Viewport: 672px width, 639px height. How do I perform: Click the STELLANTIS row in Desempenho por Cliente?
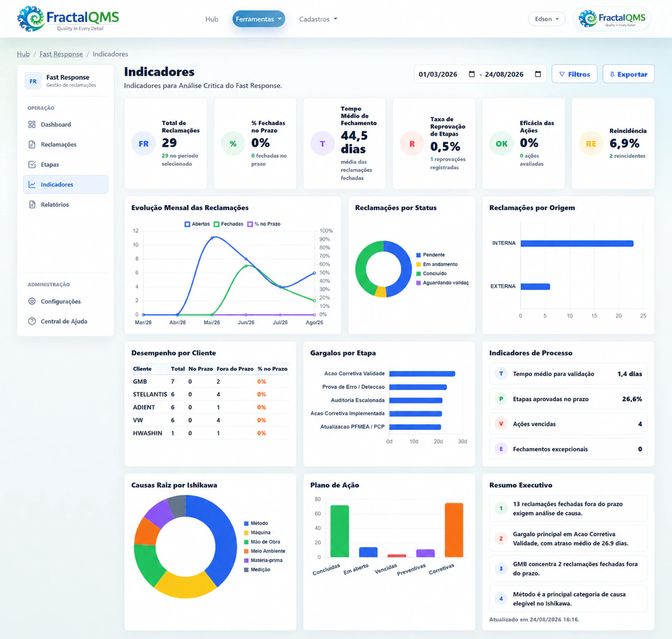(x=210, y=394)
